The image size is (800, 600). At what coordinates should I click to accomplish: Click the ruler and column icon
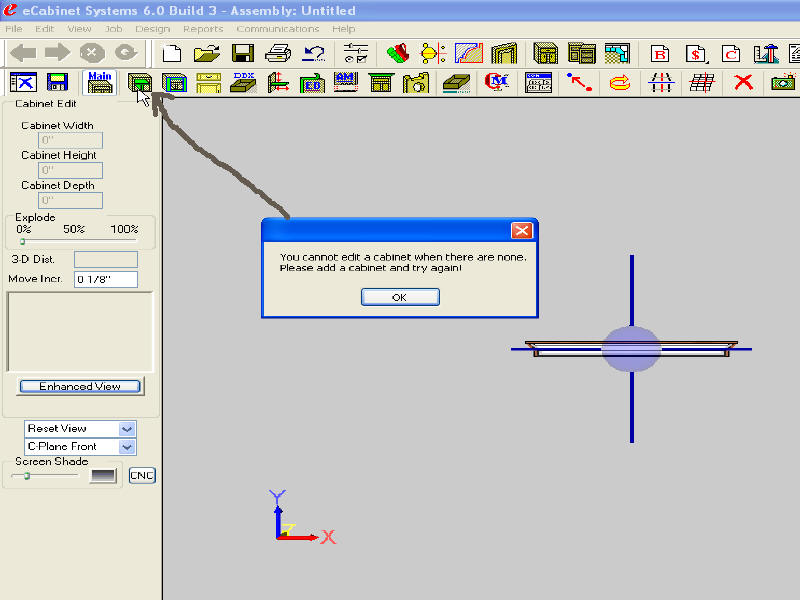pyautogui.click(x=766, y=54)
